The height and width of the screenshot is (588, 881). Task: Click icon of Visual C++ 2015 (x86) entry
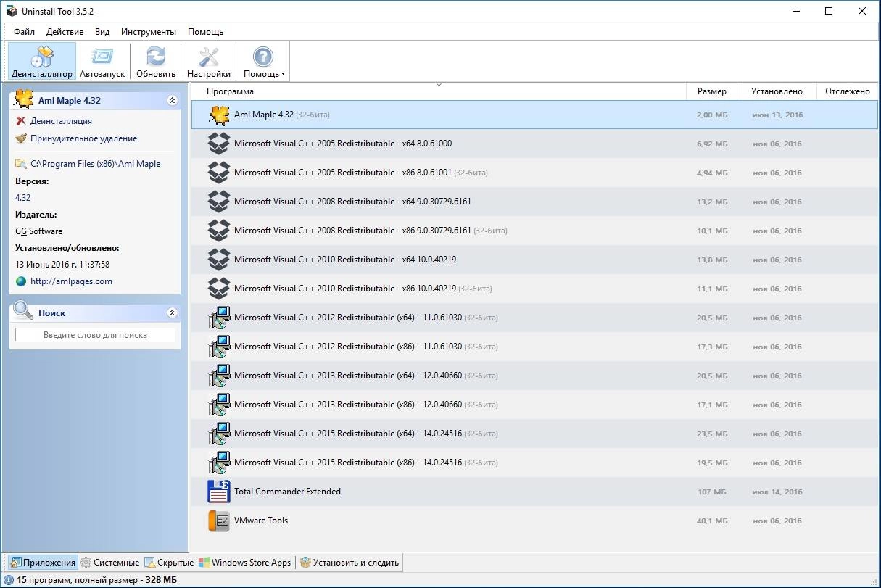point(219,463)
